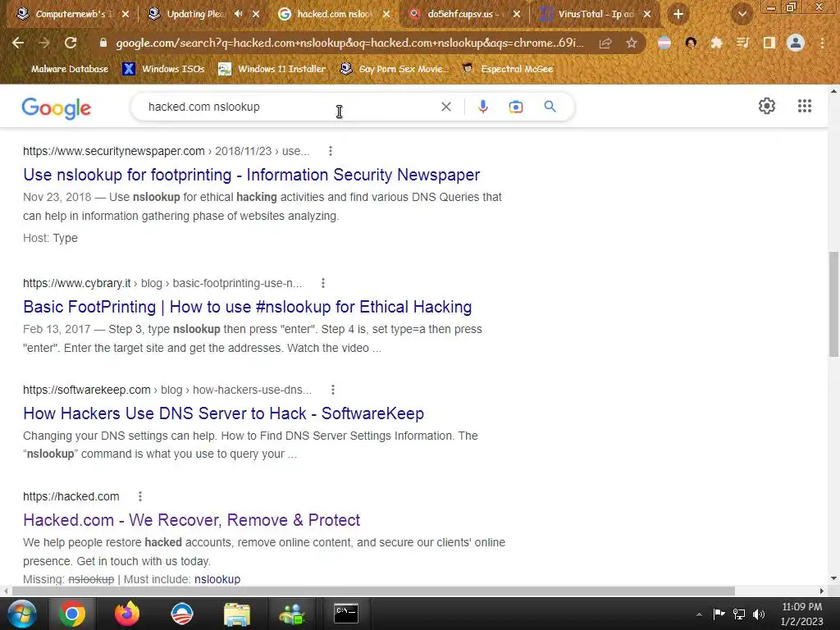Open 'How Hackers Use DNS Server' result
Viewport: 840px width, 630px height.
tap(223, 413)
